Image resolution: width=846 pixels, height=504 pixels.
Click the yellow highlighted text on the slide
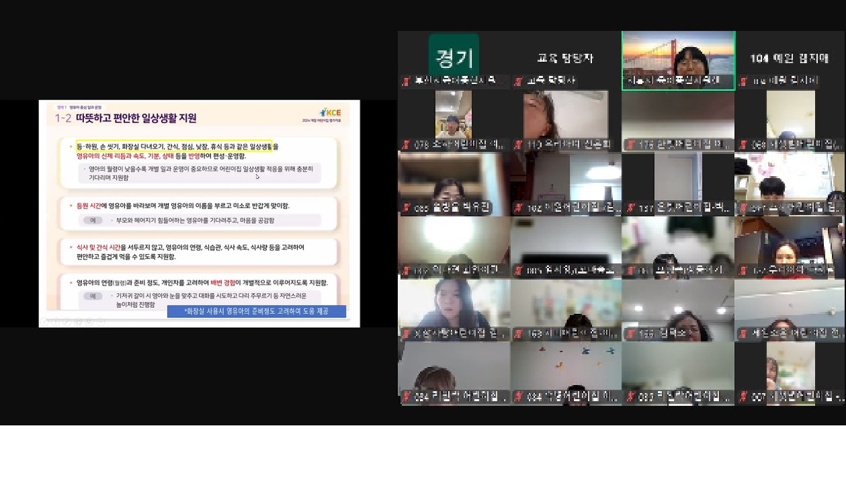tap(175, 146)
